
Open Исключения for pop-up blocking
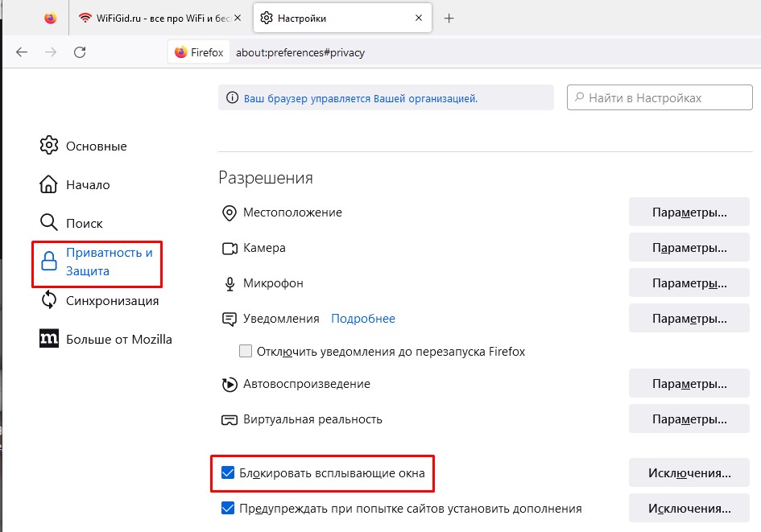(689, 472)
